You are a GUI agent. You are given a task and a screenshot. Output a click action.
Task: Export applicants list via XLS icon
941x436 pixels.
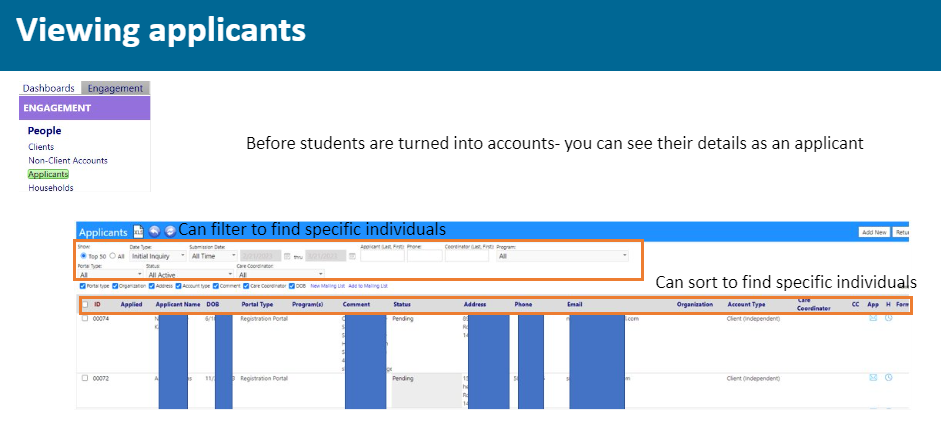138,231
